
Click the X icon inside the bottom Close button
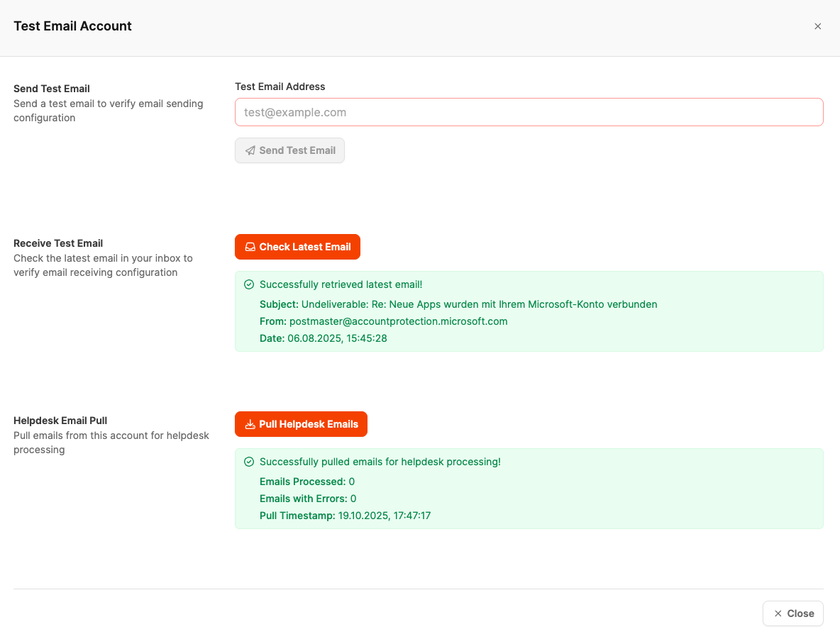coord(778,613)
